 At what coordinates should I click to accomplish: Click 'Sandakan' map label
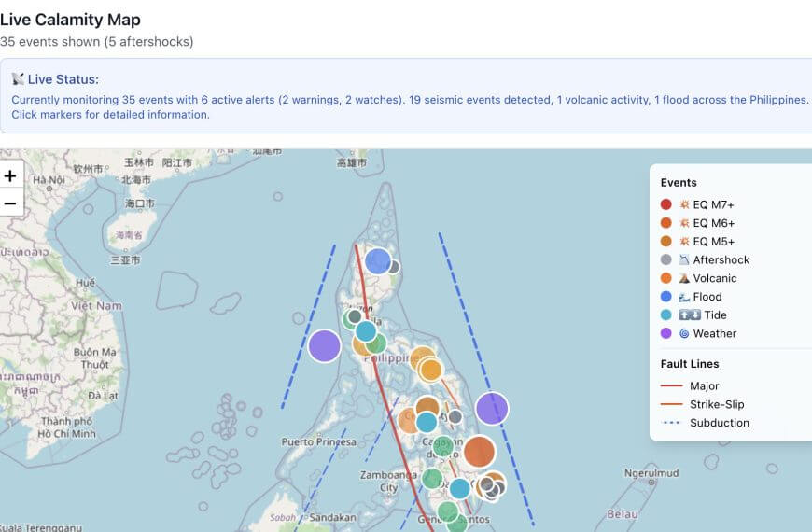(332, 517)
